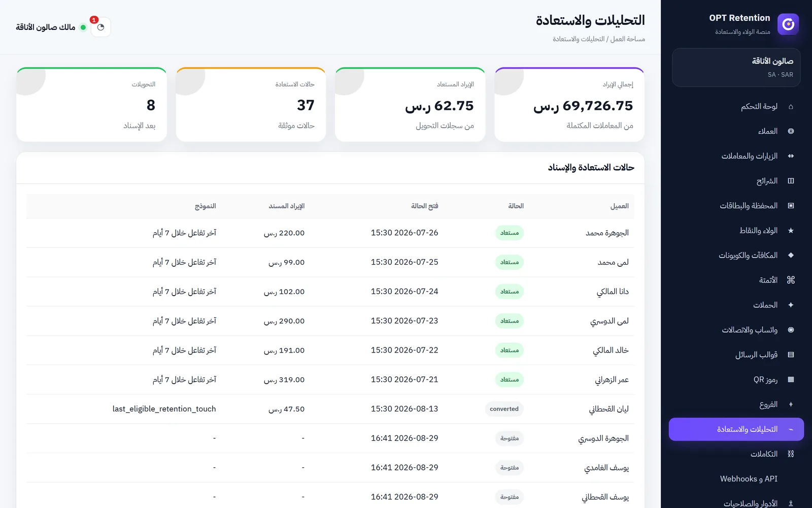Click the grid icon beside رموز QR
The image size is (812, 508).
(x=791, y=379)
